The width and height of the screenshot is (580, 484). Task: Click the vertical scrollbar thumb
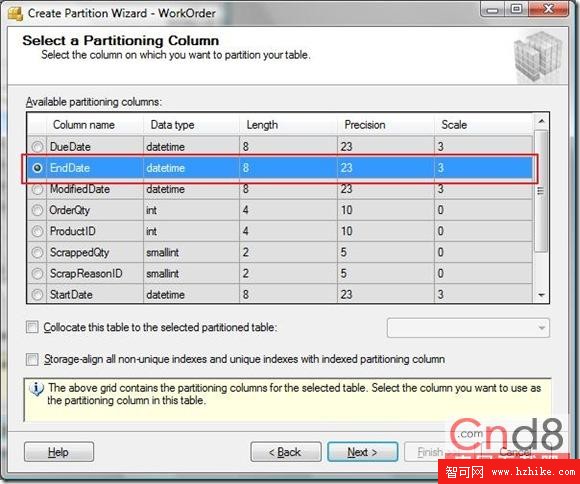pos(541,191)
